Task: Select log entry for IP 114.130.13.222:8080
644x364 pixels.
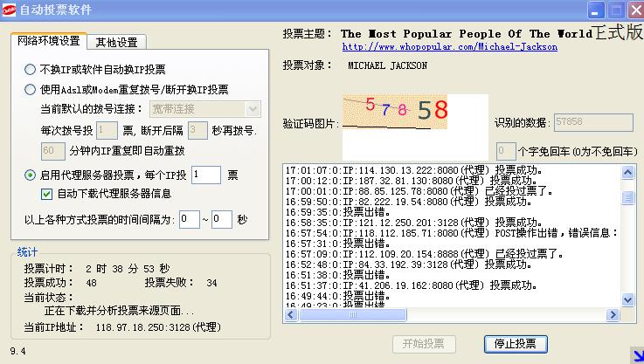Action: [414, 170]
